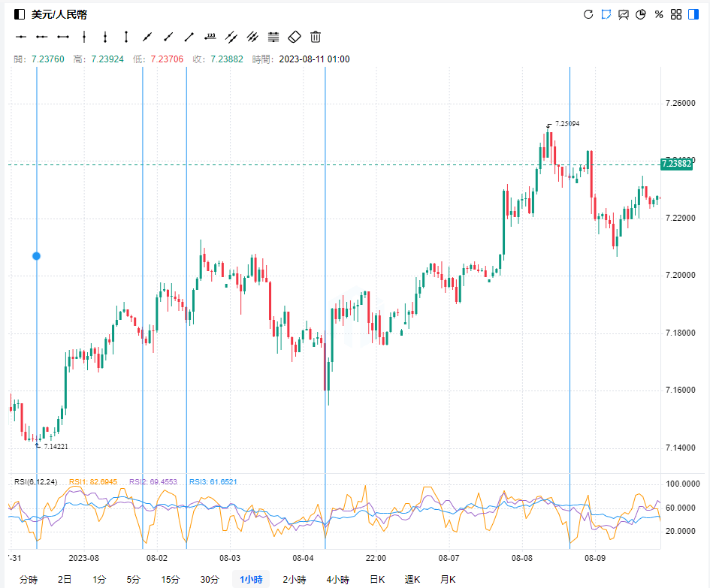
Task: Select the vertical double-arrow line tool
Action: (126, 36)
